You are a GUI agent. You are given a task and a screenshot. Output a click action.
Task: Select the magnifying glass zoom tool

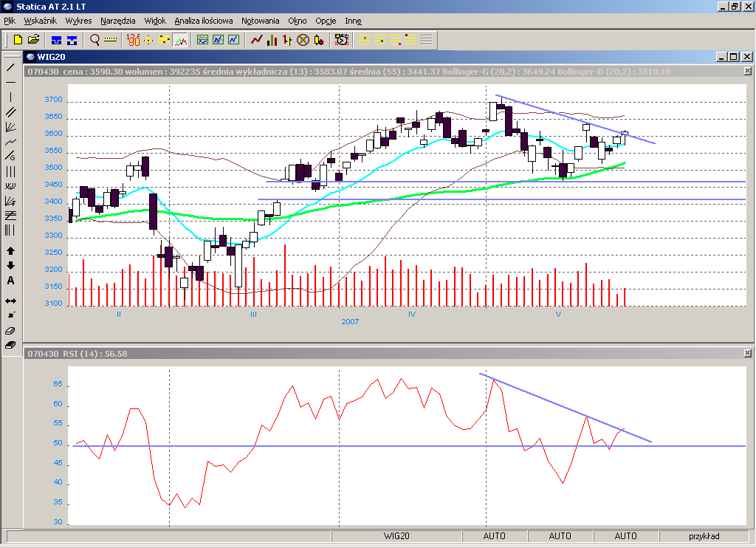(94, 40)
